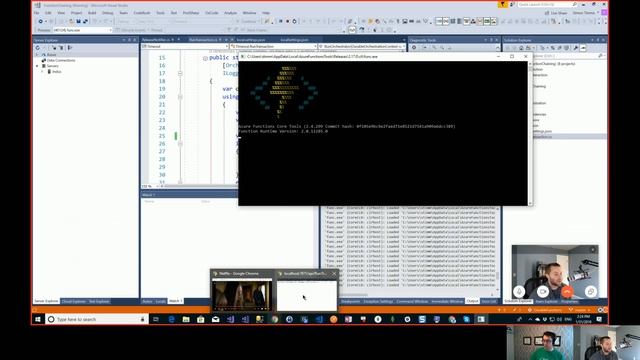Click the Solution Explorer Home icon
Image resolution: width=640 pixels, height=360 pixels.
click(x=521, y=48)
